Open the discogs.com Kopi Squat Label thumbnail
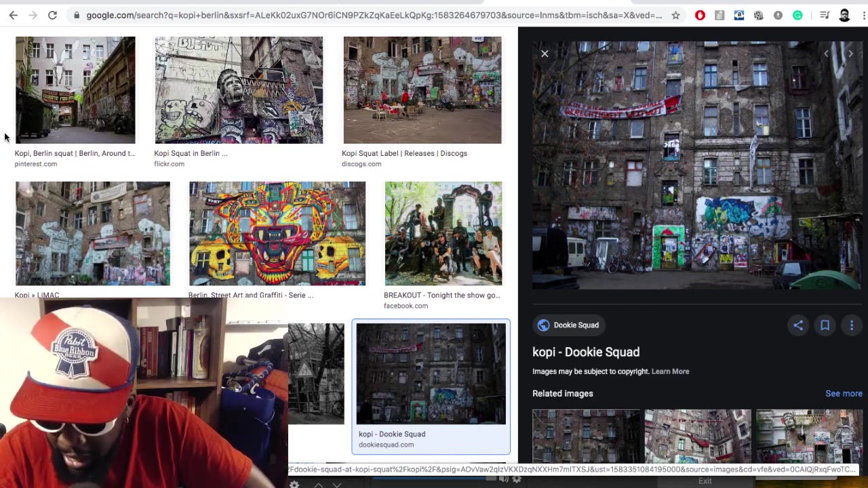This screenshot has height=488, width=868. click(x=422, y=90)
